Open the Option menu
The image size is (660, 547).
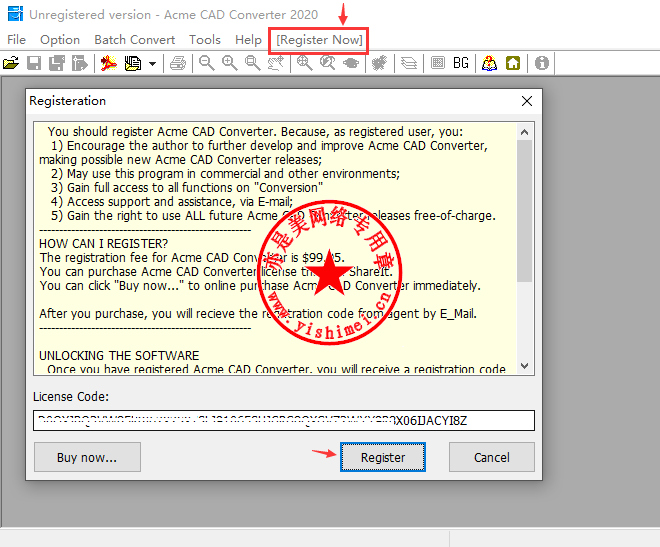point(60,40)
